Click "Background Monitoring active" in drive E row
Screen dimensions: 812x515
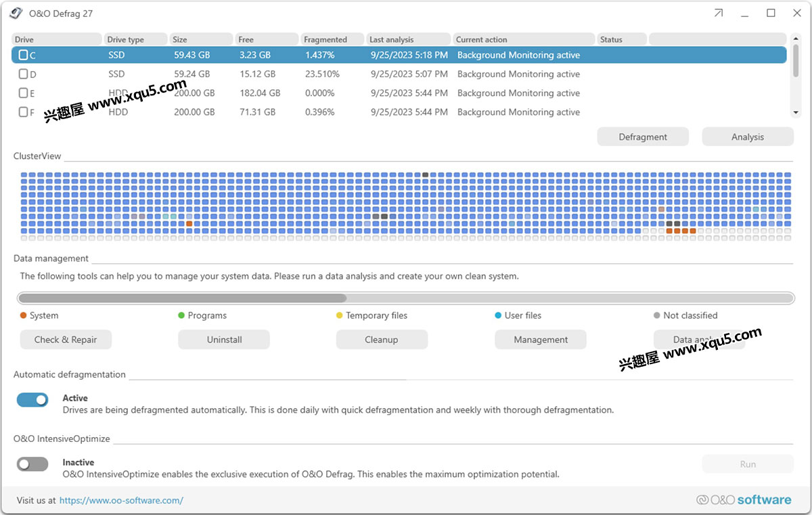coord(518,93)
